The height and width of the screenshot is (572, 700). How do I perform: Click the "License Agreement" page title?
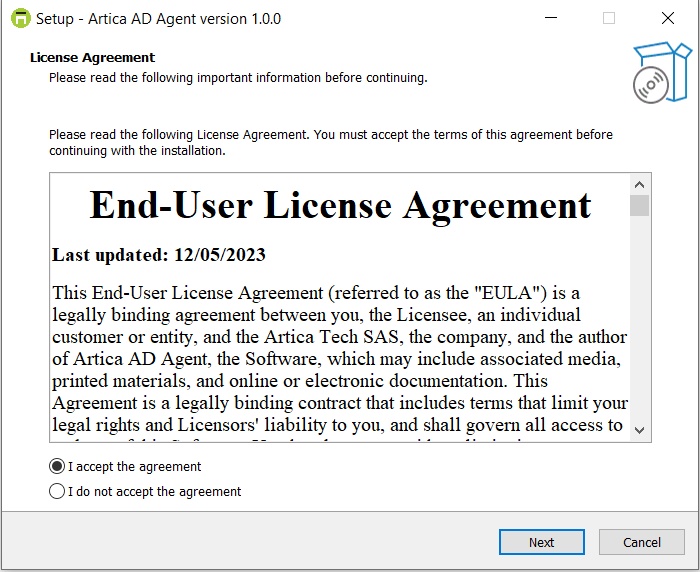coord(92,58)
